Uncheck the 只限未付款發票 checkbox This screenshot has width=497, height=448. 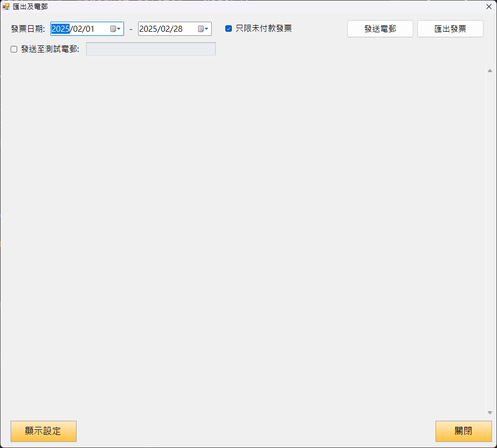[228, 29]
